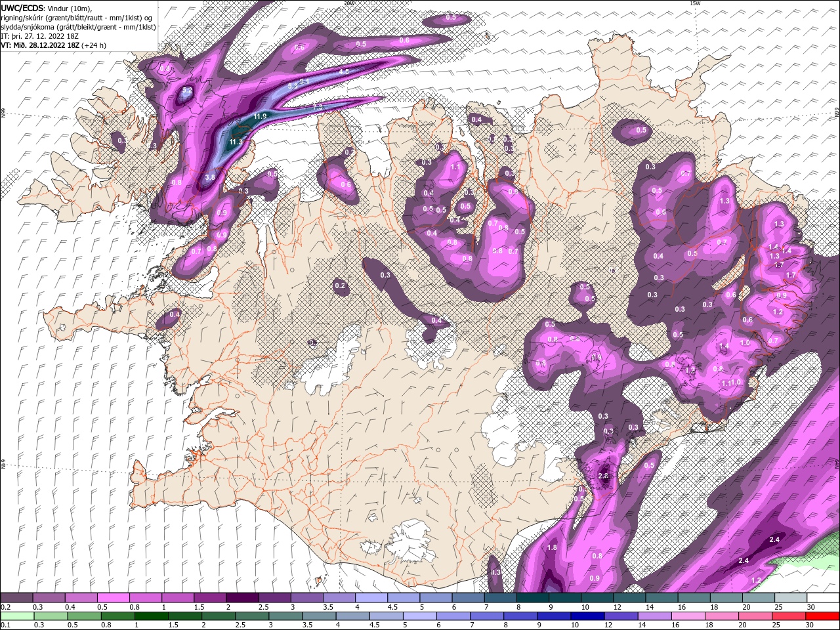
Task: Pick the lower-row legend swatch starting at 5
Action: tap(421, 616)
